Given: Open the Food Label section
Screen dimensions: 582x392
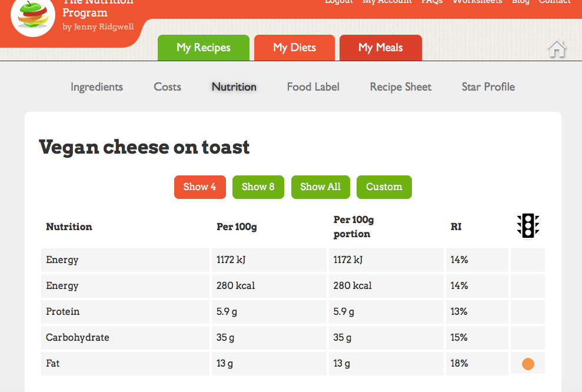Looking at the screenshot, I should [313, 87].
